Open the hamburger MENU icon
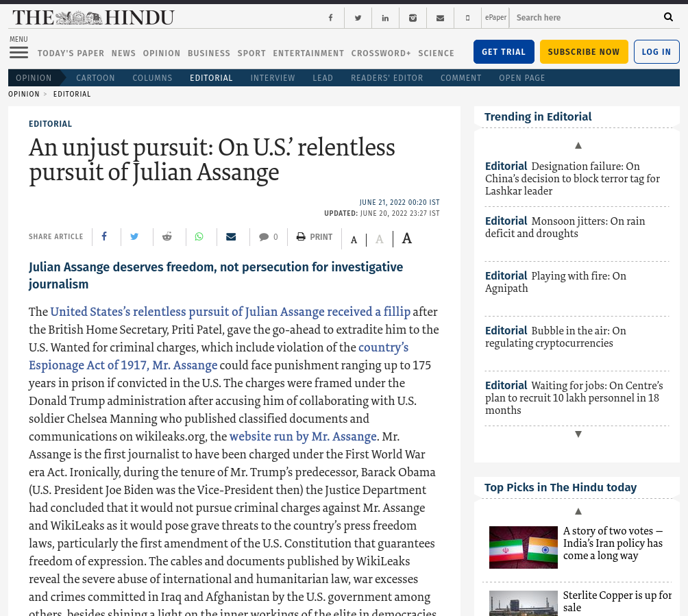The width and height of the screenshot is (688, 616). pyautogui.click(x=19, y=53)
